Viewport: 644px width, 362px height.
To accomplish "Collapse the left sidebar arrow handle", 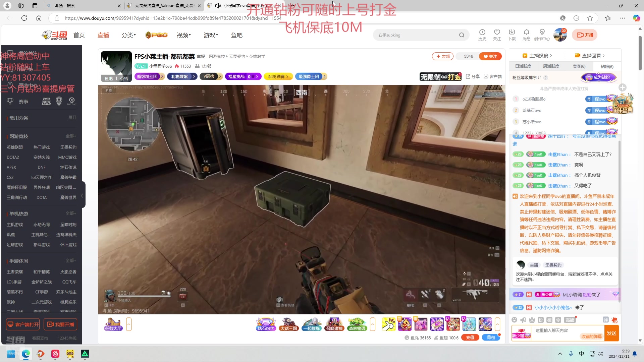I will coord(82,195).
